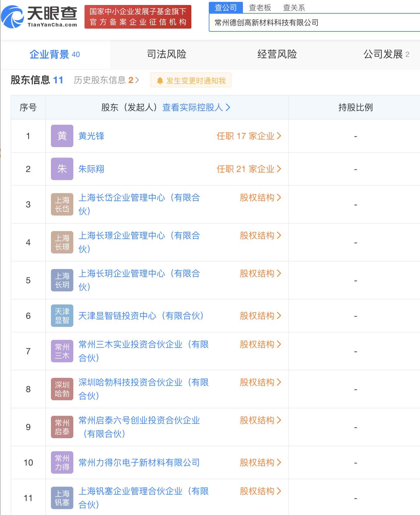
Task: Click the TianYanCha logo
Action: point(39,17)
